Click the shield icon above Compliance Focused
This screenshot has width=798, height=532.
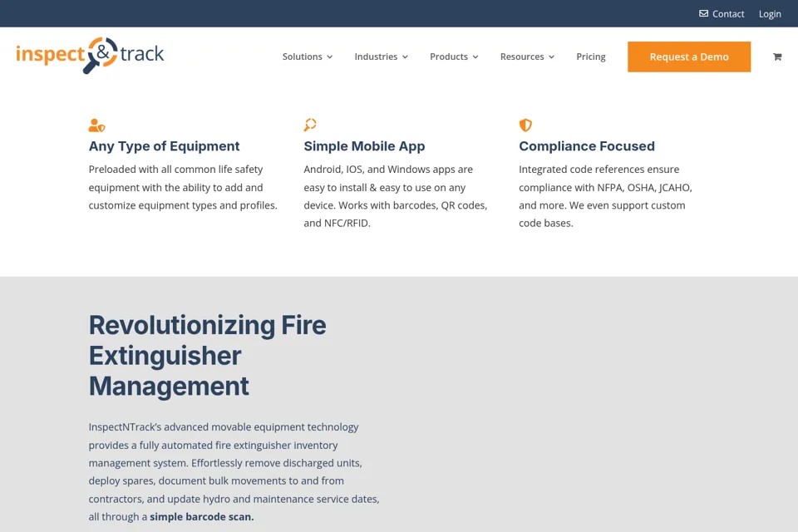coord(525,125)
